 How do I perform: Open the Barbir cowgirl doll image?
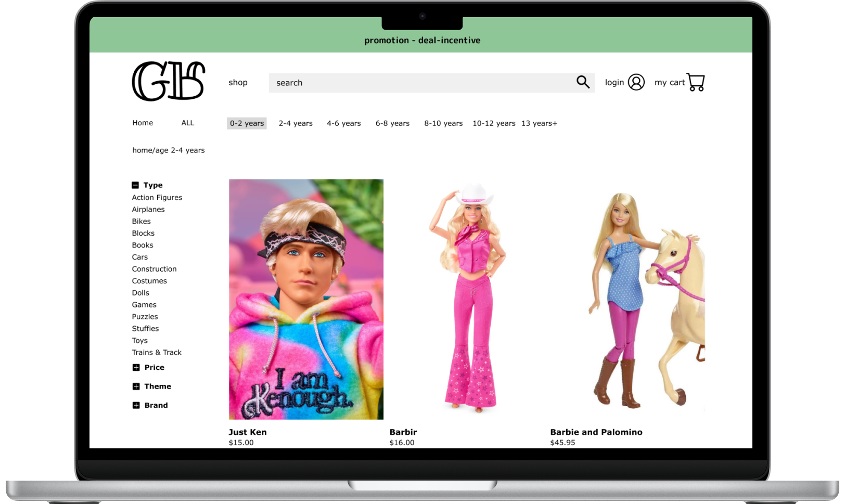click(467, 299)
